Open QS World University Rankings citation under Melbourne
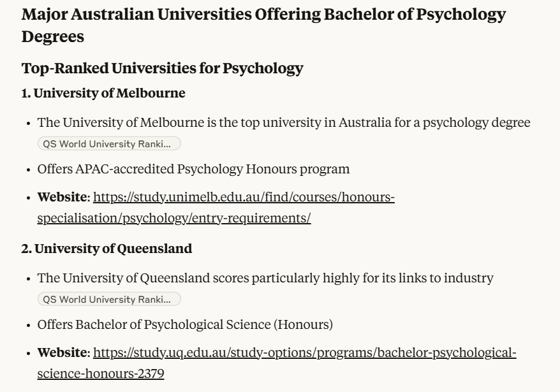560x392 pixels. [x=109, y=143]
